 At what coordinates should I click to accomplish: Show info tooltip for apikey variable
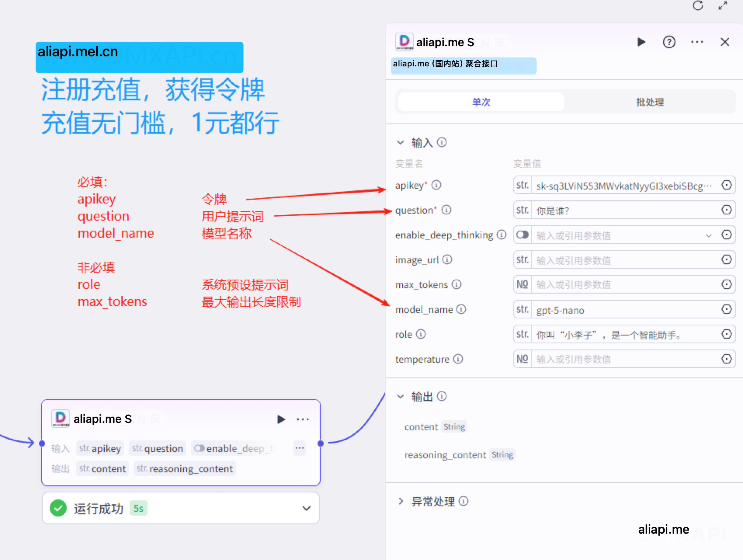tap(436, 185)
